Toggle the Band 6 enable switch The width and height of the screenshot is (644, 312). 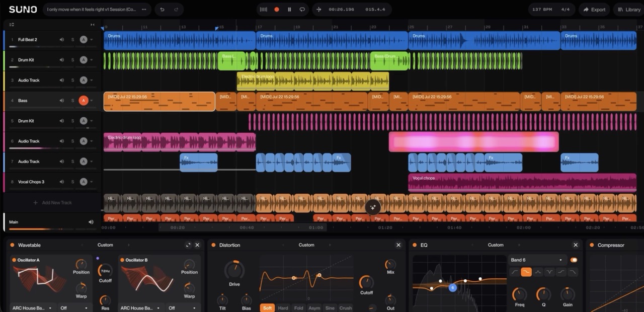(x=574, y=260)
